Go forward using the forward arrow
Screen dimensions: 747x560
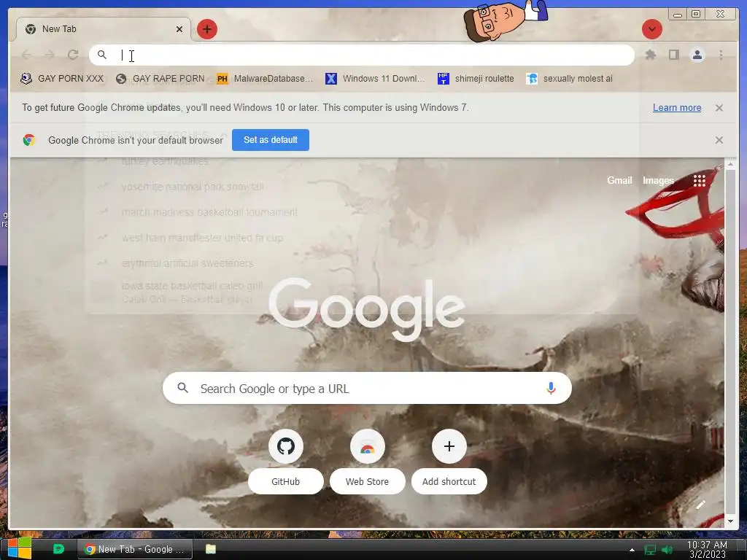pyautogui.click(x=50, y=55)
